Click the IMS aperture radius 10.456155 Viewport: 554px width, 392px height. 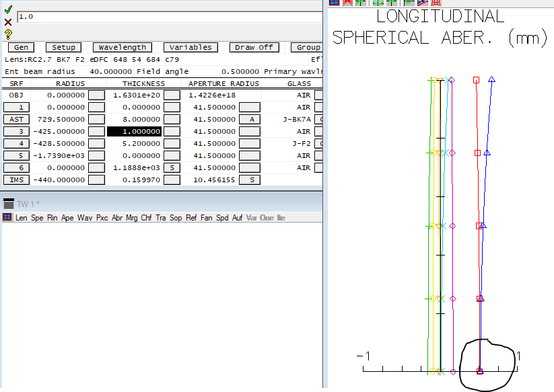point(214,180)
